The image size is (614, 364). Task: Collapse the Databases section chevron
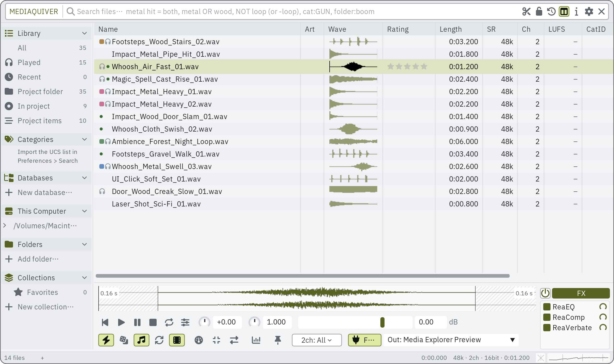click(x=84, y=178)
